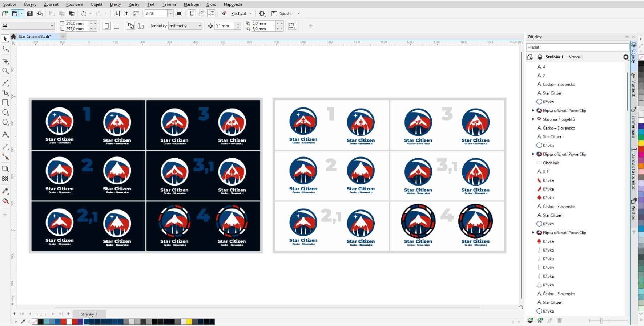Open the recent files dropdown arrow

coord(21,13)
